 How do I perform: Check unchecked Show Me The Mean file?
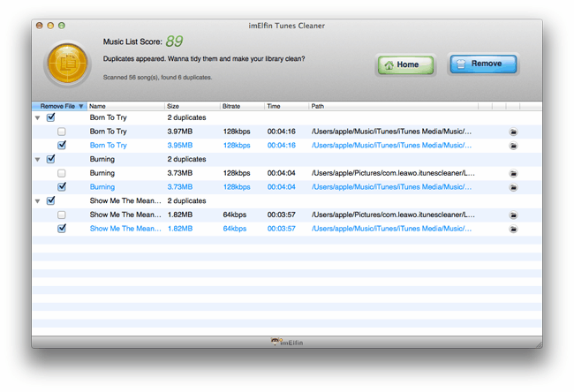[62, 215]
